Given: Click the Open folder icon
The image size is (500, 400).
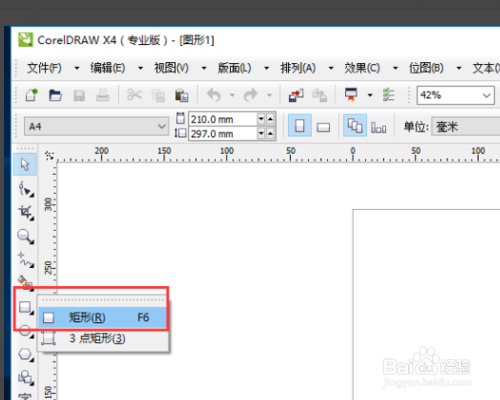Looking at the screenshot, I should [x=55, y=95].
